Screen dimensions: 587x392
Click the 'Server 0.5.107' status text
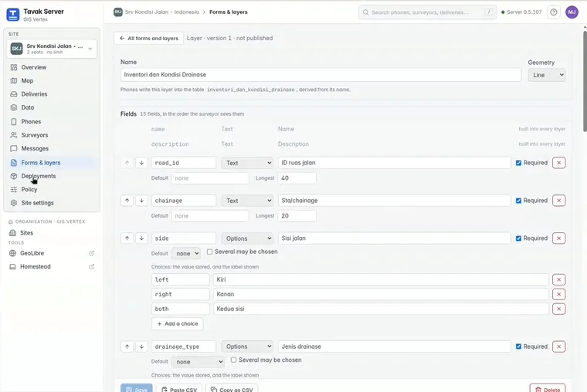point(524,12)
